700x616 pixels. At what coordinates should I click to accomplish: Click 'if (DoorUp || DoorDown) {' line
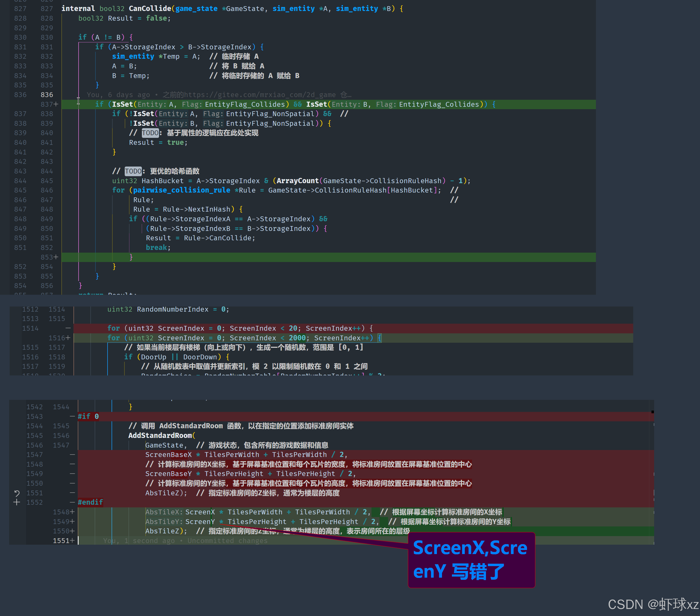pos(177,357)
